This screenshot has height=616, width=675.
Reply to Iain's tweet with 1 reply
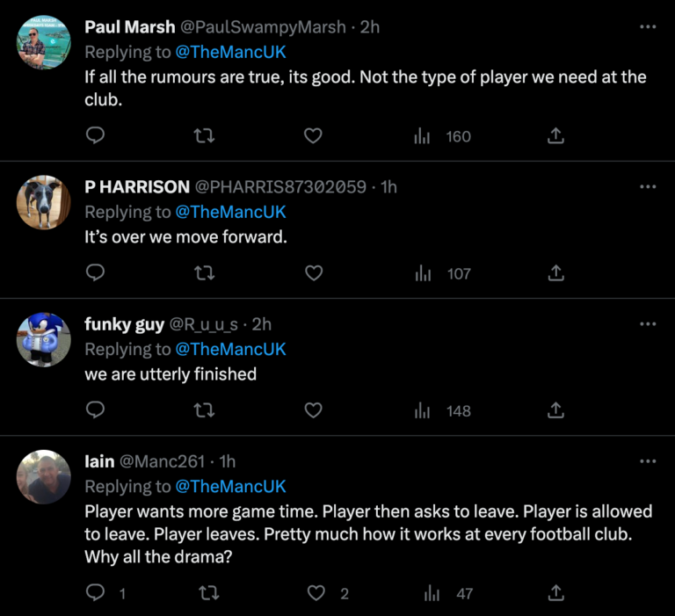click(97, 594)
